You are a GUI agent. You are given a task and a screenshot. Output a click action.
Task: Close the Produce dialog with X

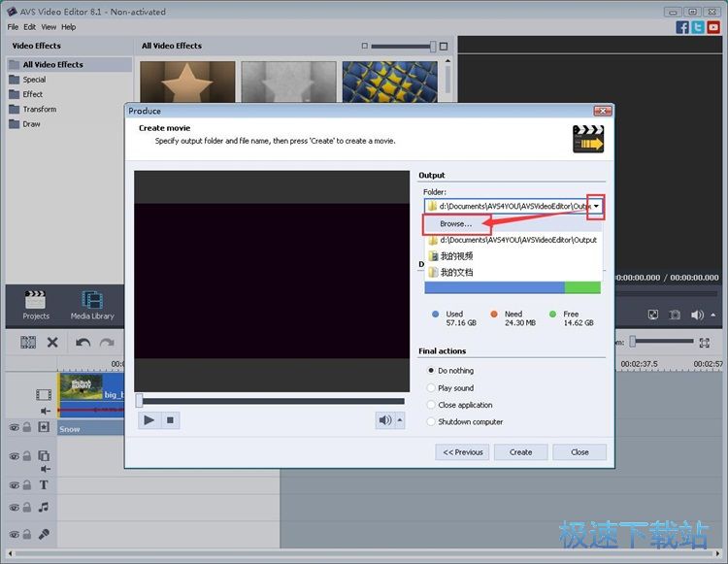(x=603, y=111)
